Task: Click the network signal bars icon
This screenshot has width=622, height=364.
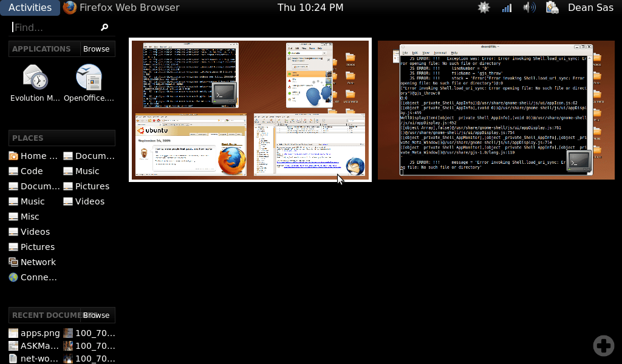Action: (507, 7)
